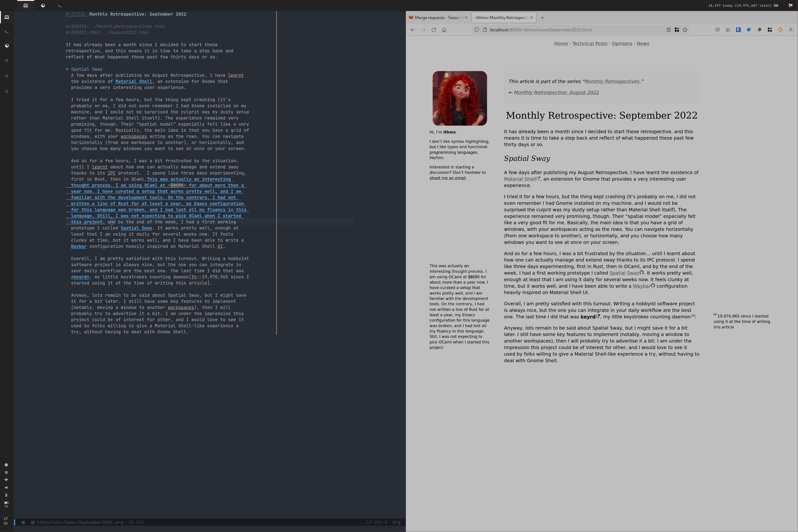Viewport: 798px width, 532px height.
Task: Reload the page in Firefox
Action: [x=434, y=30]
